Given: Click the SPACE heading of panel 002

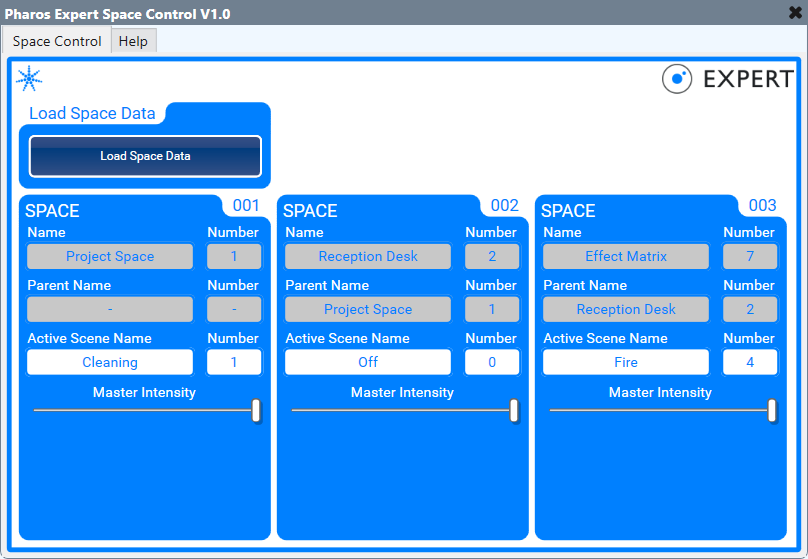Looking at the screenshot, I should (x=310, y=211).
